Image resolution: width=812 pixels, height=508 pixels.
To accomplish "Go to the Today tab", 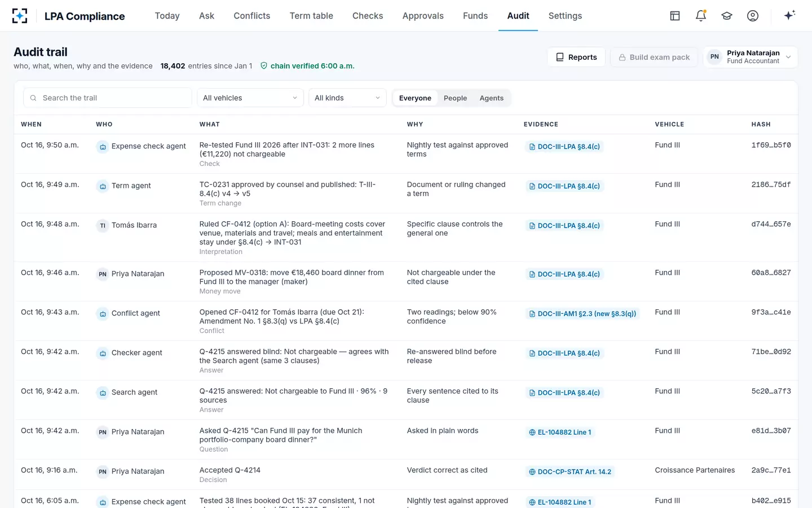I will tap(167, 16).
